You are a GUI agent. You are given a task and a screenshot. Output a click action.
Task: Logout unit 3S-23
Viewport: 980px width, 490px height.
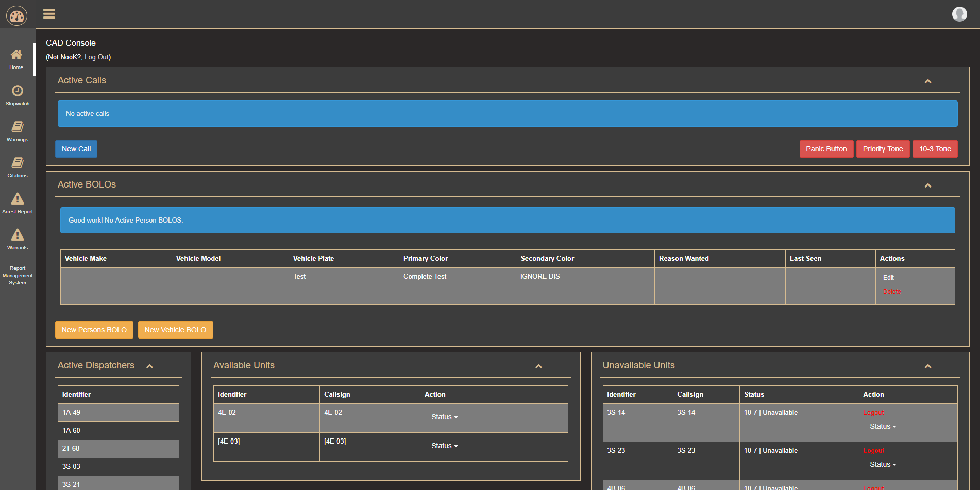873,451
